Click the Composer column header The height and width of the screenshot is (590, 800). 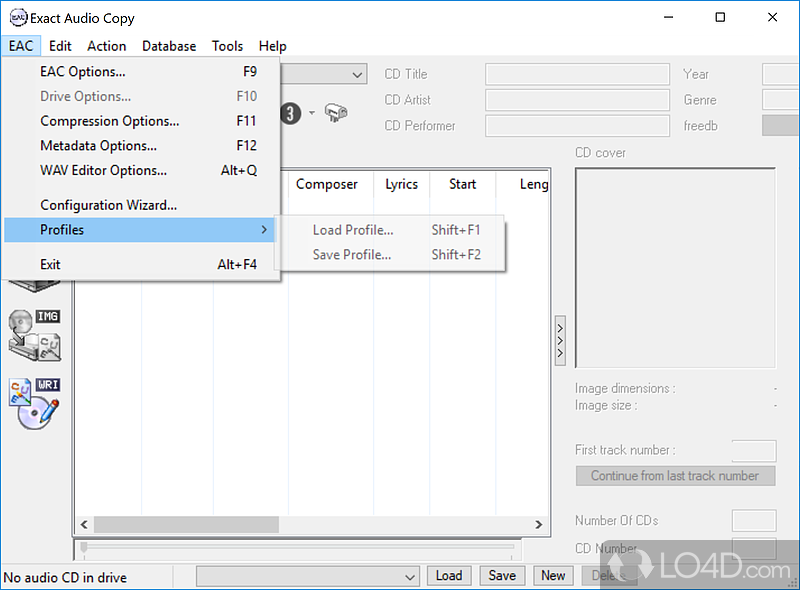point(327,184)
